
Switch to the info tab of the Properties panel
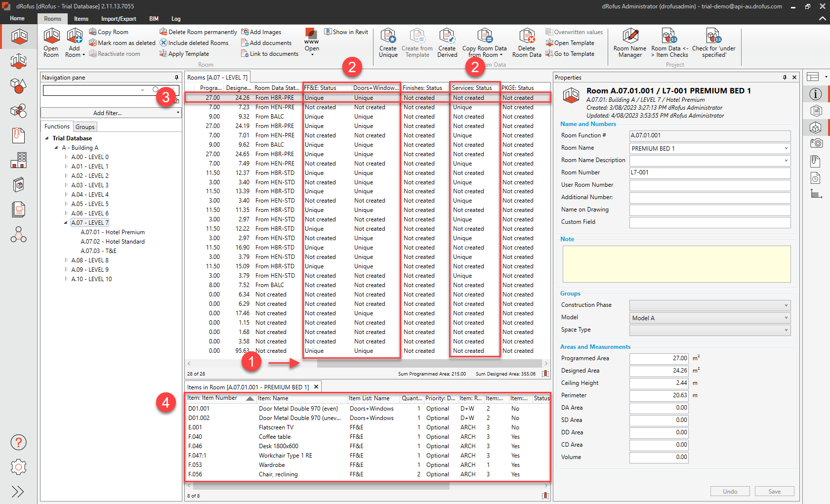pos(816,94)
